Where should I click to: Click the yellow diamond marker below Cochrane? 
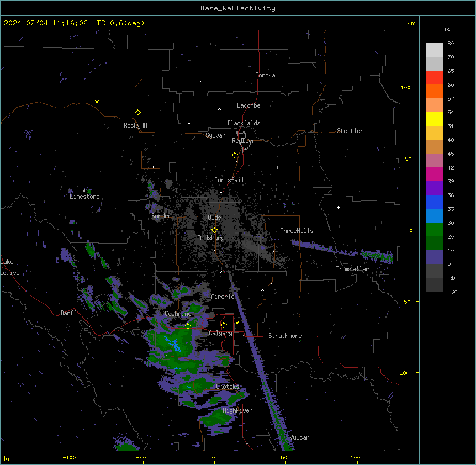(x=188, y=326)
